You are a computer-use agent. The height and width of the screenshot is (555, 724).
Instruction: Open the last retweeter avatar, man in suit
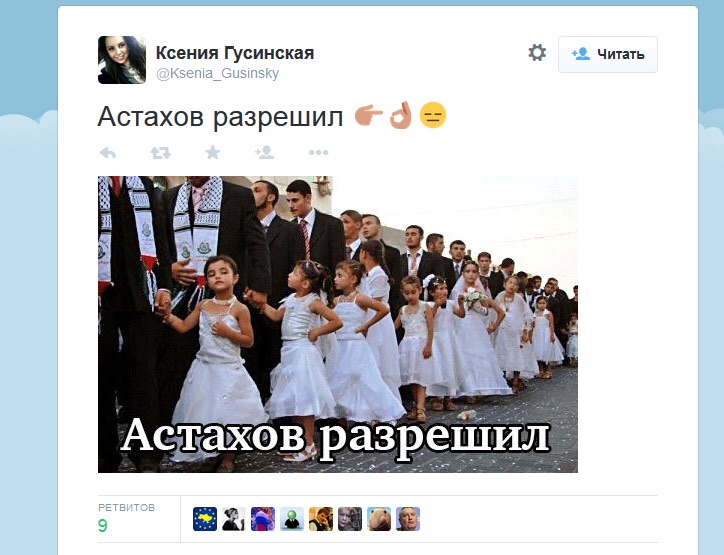[408, 519]
